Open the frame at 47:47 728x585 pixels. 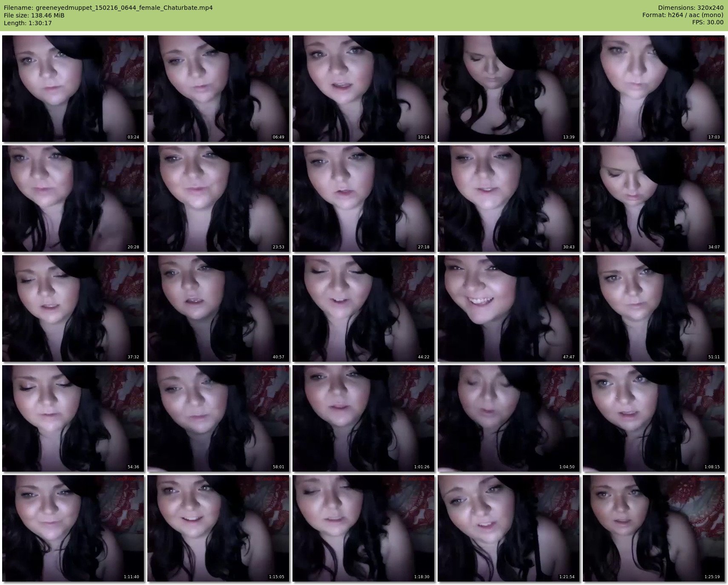tap(508, 308)
